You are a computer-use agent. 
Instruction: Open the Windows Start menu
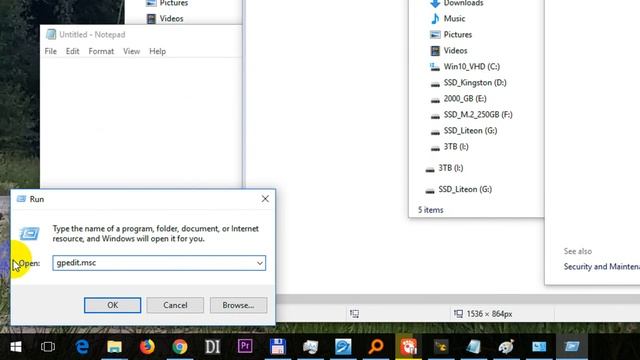tap(16, 347)
